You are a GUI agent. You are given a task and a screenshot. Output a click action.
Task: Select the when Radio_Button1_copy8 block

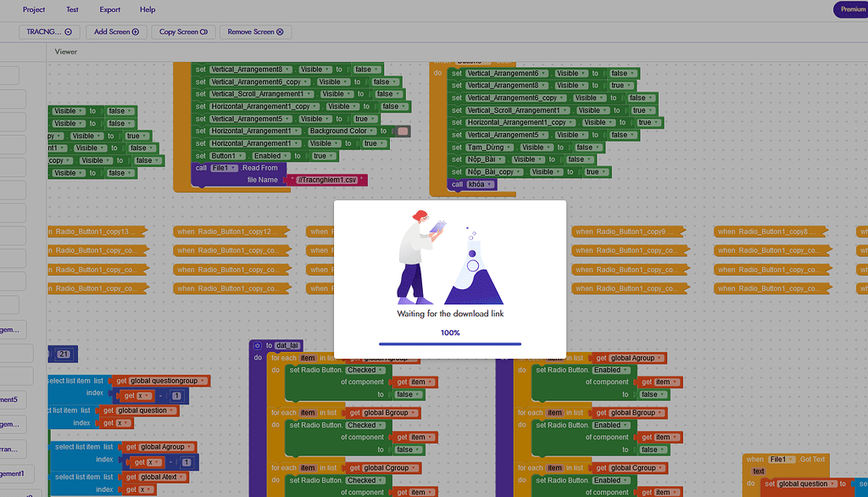pos(771,232)
